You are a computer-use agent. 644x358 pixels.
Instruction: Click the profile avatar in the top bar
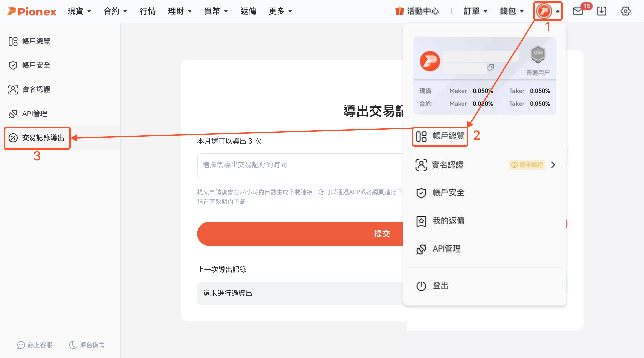tap(544, 11)
